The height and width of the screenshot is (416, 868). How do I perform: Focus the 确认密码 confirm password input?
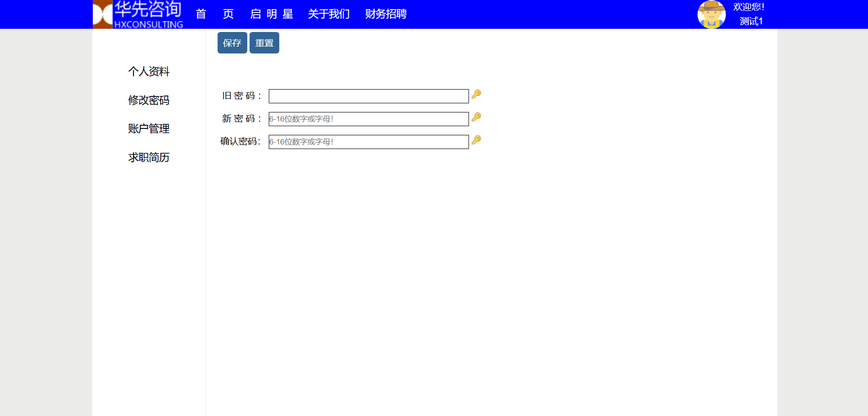pos(368,142)
